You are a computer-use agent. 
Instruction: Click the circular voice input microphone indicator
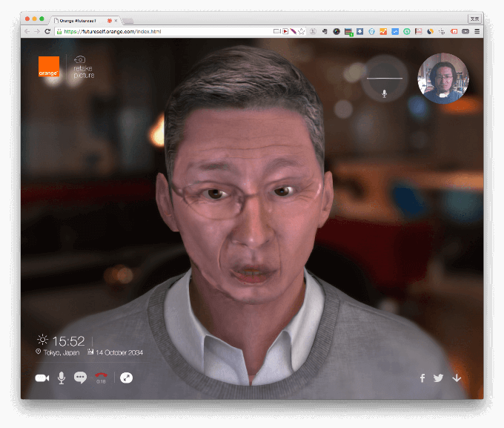tap(384, 79)
